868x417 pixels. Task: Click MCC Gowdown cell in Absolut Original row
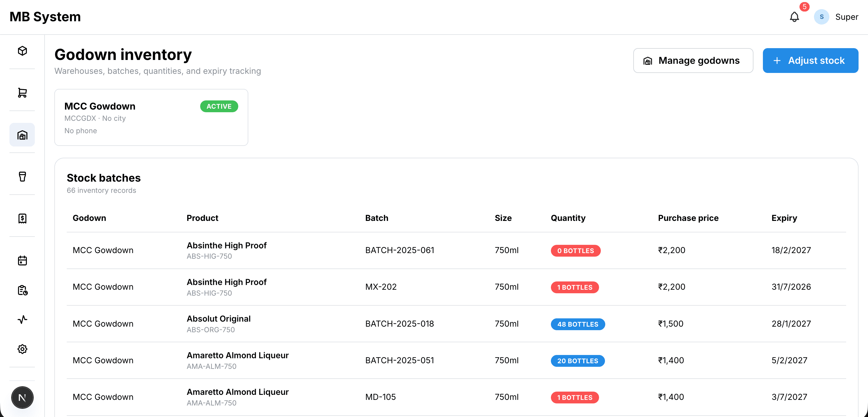click(x=103, y=324)
